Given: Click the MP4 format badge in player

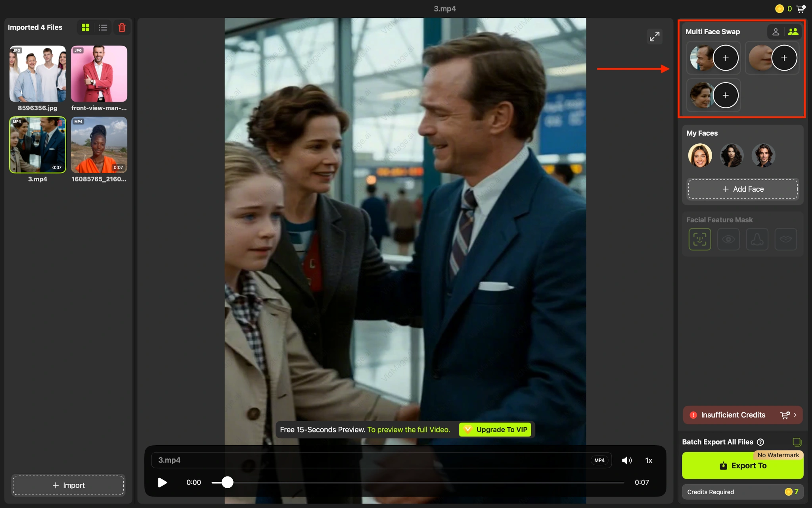Looking at the screenshot, I should click(599, 460).
